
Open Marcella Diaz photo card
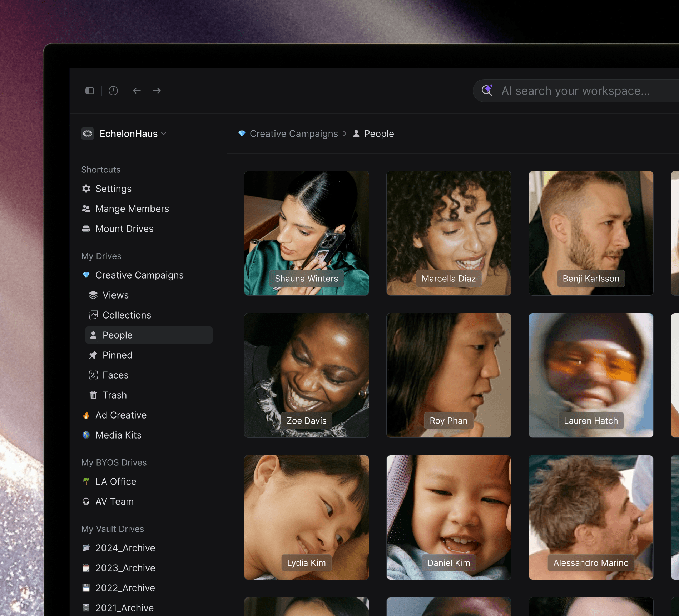(449, 233)
